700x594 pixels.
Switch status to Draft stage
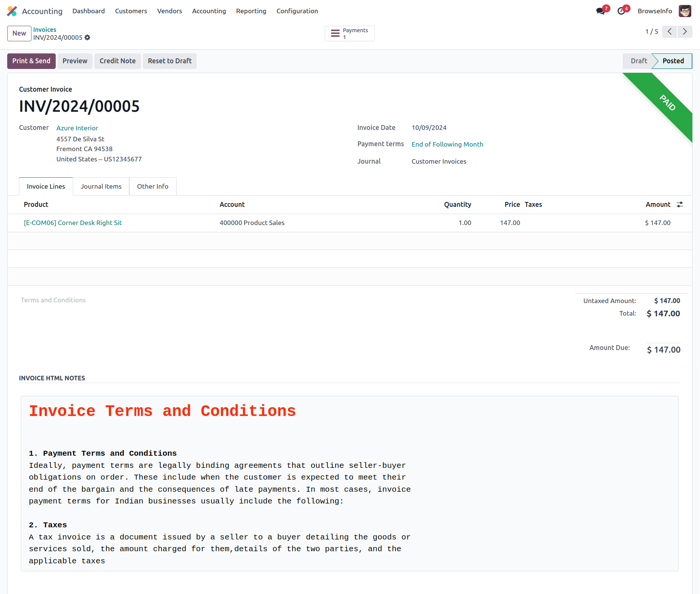(x=639, y=61)
